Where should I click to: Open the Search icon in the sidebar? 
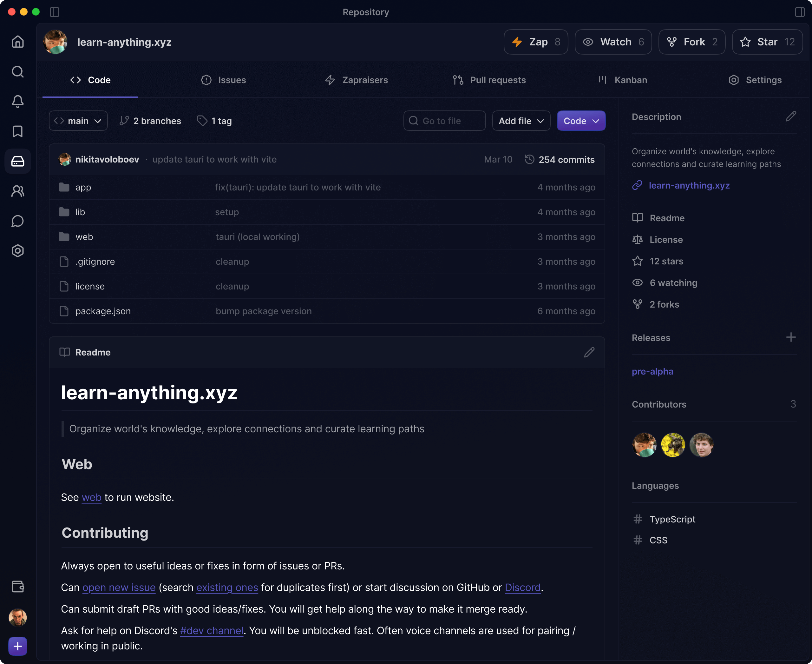coord(17,71)
